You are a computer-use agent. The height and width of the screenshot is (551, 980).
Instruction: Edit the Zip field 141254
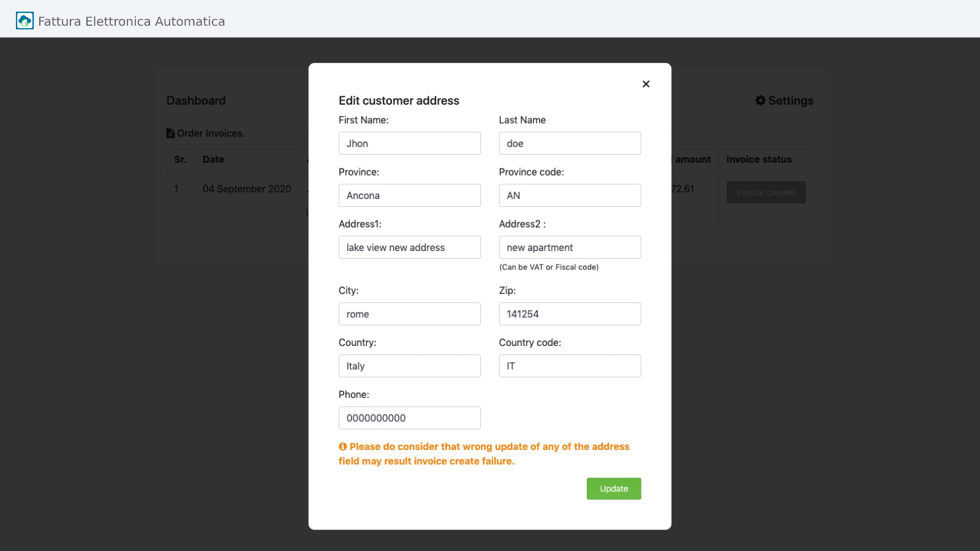click(x=570, y=314)
